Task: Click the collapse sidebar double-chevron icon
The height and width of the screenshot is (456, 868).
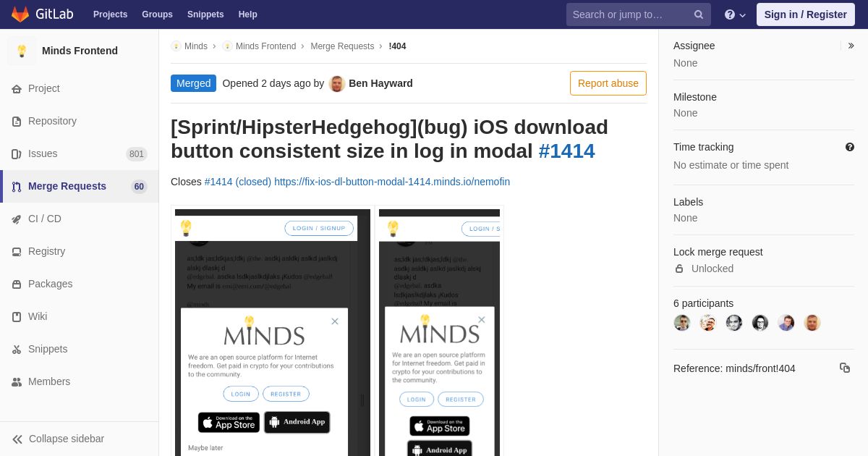Action: [x=17, y=439]
